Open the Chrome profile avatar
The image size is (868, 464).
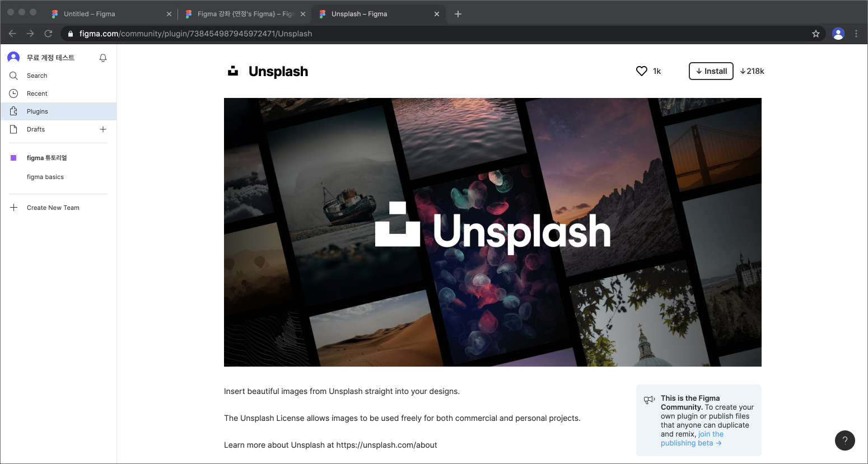[x=838, y=34]
